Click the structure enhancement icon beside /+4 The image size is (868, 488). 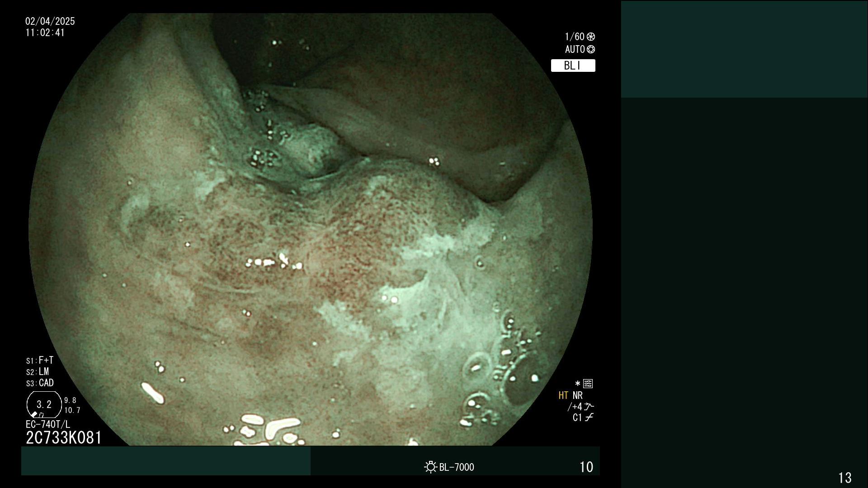tap(589, 406)
